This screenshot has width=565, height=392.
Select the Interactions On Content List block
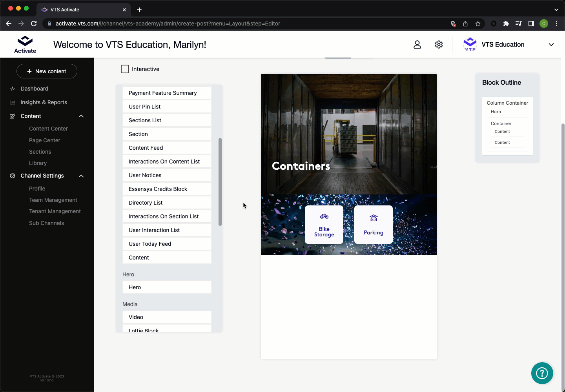pos(167,162)
